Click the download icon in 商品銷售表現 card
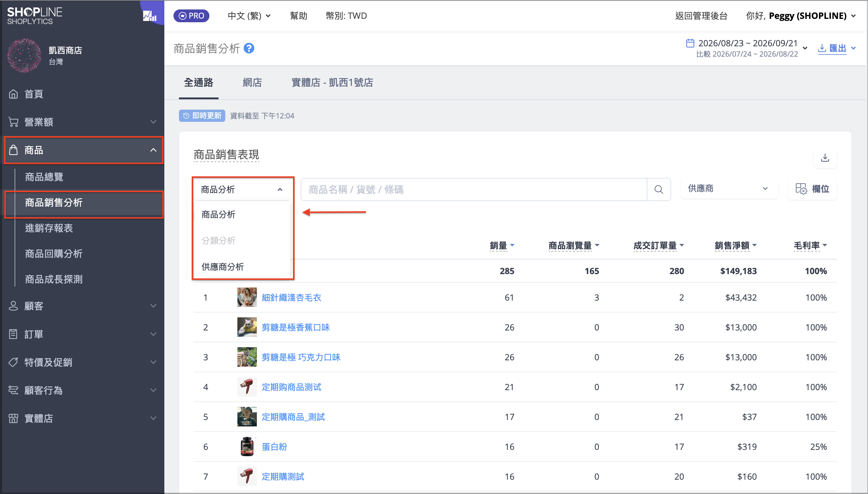The width and height of the screenshot is (868, 494). pos(825,157)
